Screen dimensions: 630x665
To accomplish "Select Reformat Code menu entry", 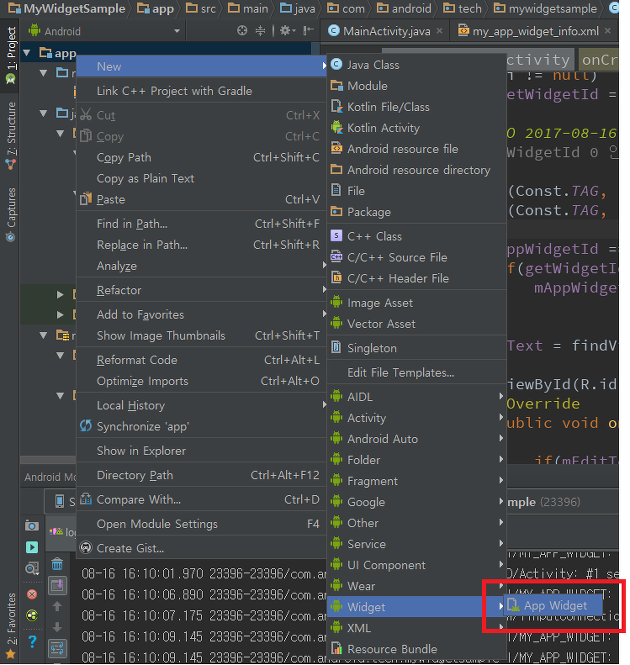I will 201,360.
